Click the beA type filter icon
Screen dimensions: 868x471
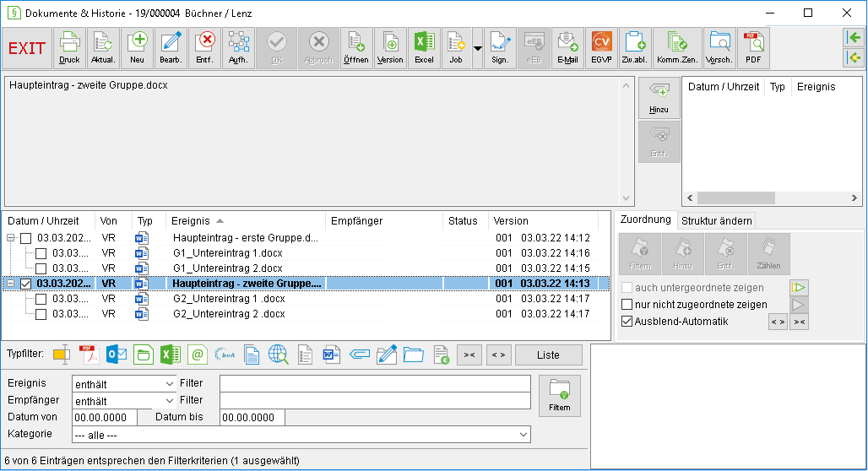click(225, 355)
